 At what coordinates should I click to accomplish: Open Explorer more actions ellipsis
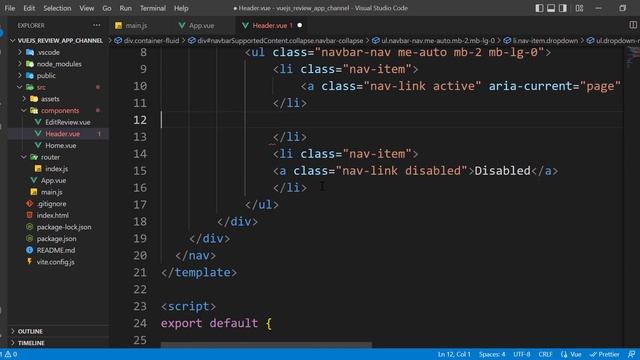point(97,25)
